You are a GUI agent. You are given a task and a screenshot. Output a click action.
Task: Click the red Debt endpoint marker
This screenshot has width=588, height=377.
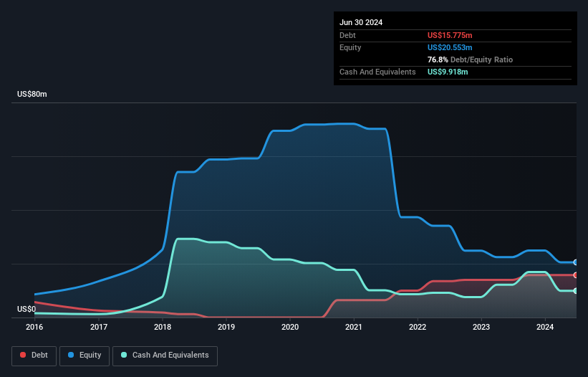click(576, 275)
